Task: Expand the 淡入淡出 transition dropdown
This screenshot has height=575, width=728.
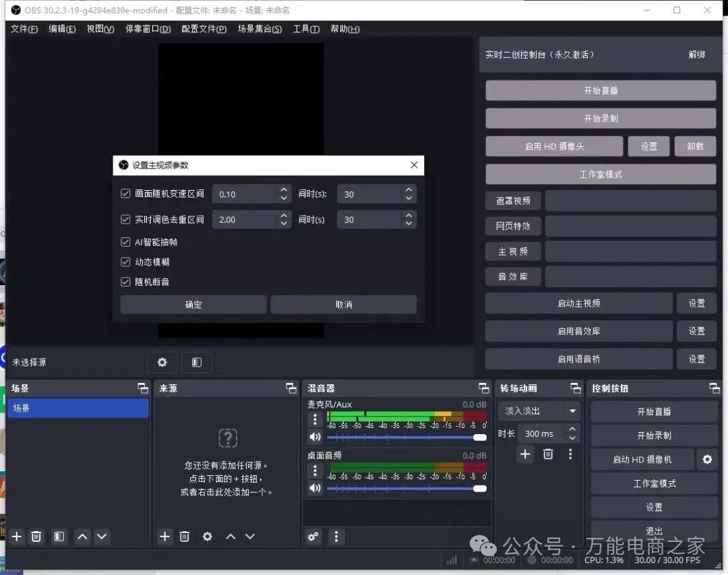Action: coord(572,411)
